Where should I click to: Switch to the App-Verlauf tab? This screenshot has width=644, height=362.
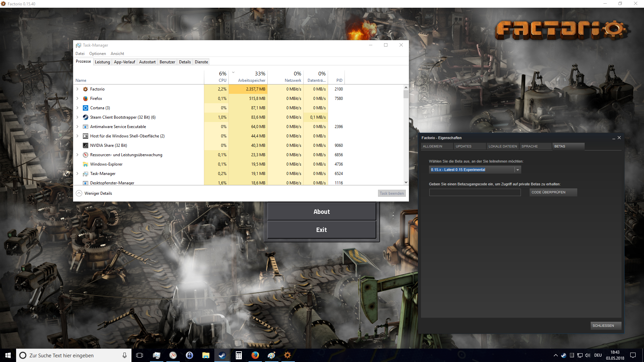click(124, 62)
